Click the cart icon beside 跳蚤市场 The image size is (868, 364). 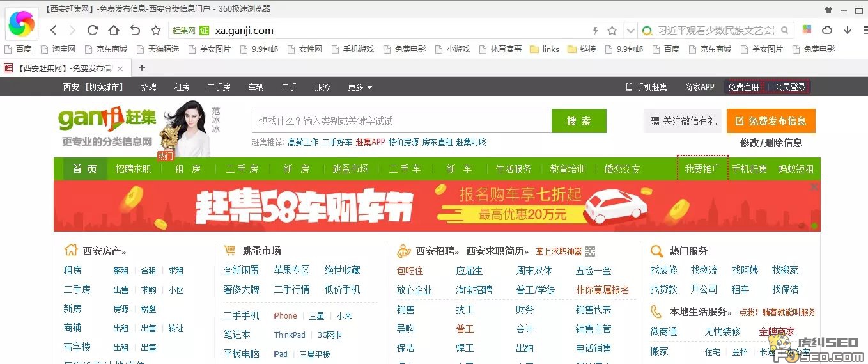pos(229,250)
